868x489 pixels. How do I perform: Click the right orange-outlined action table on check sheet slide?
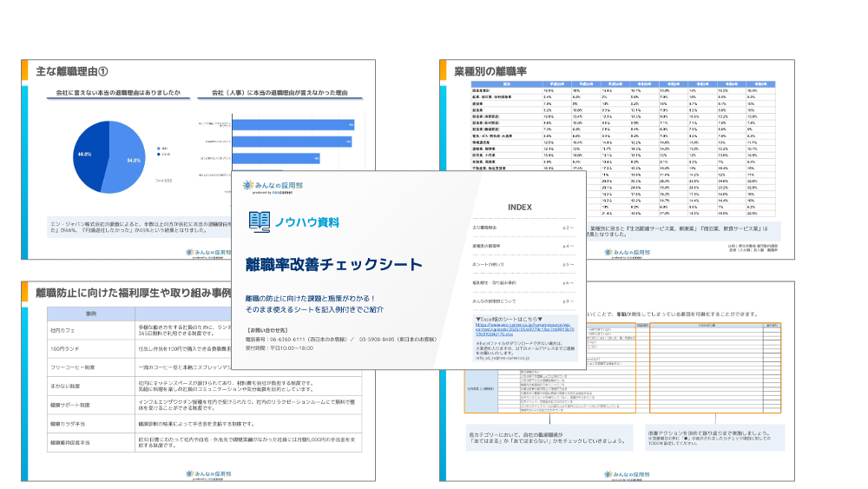(x=715, y=367)
